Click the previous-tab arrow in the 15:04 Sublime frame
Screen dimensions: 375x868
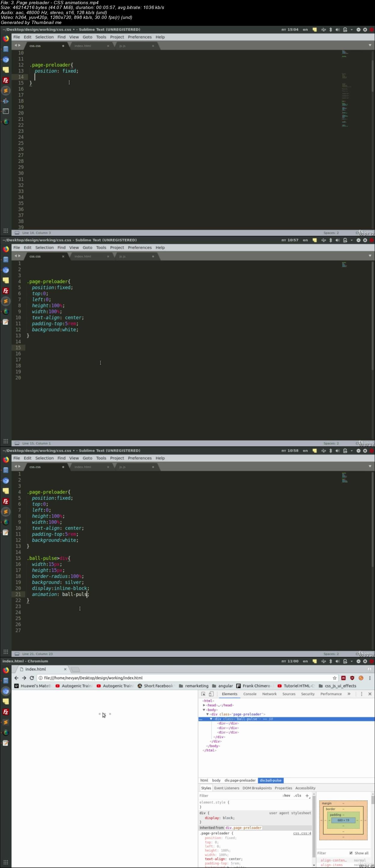(x=16, y=45)
